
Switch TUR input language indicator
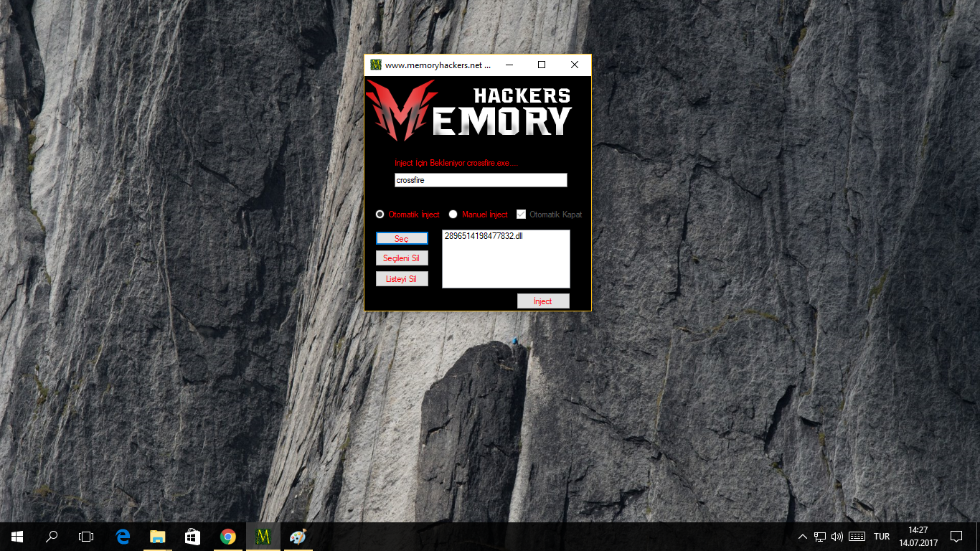coord(882,537)
